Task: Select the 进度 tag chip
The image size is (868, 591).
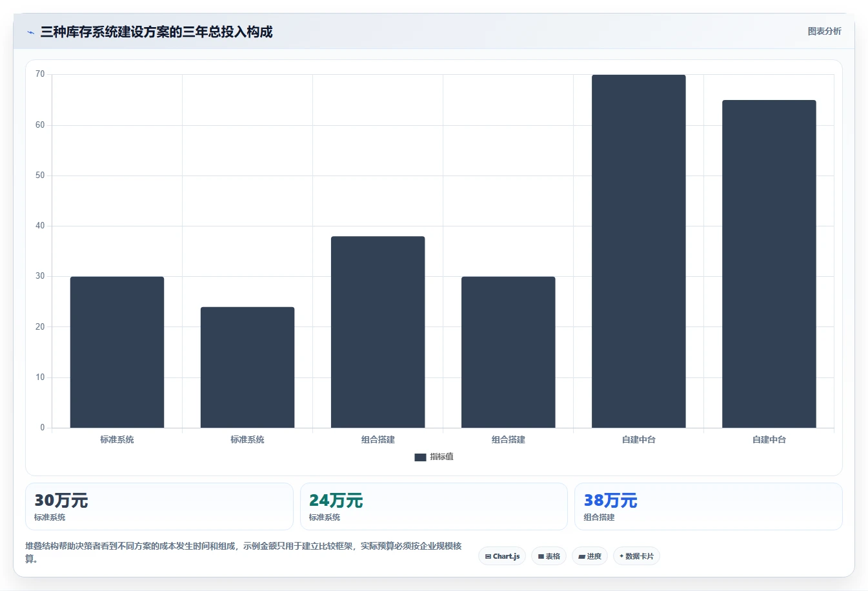Action: tap(590, 556)
